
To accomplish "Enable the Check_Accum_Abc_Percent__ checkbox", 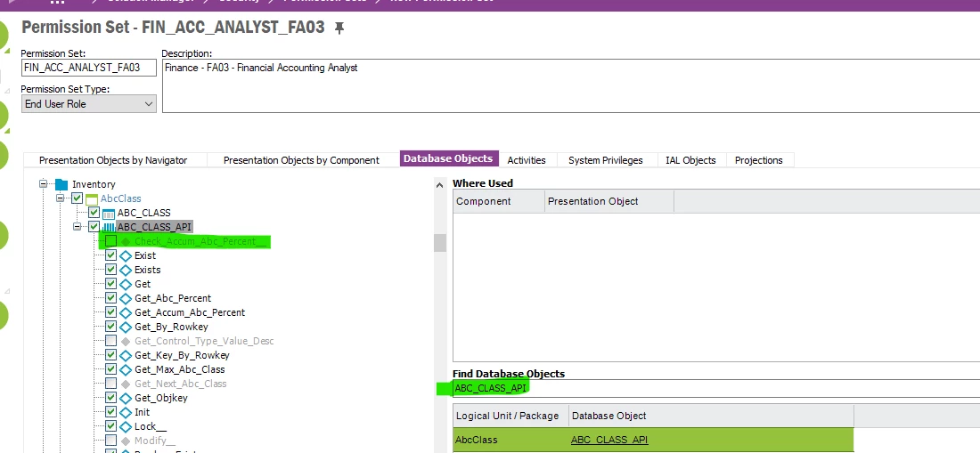I will pyautogui.click(x=110, y=241).
